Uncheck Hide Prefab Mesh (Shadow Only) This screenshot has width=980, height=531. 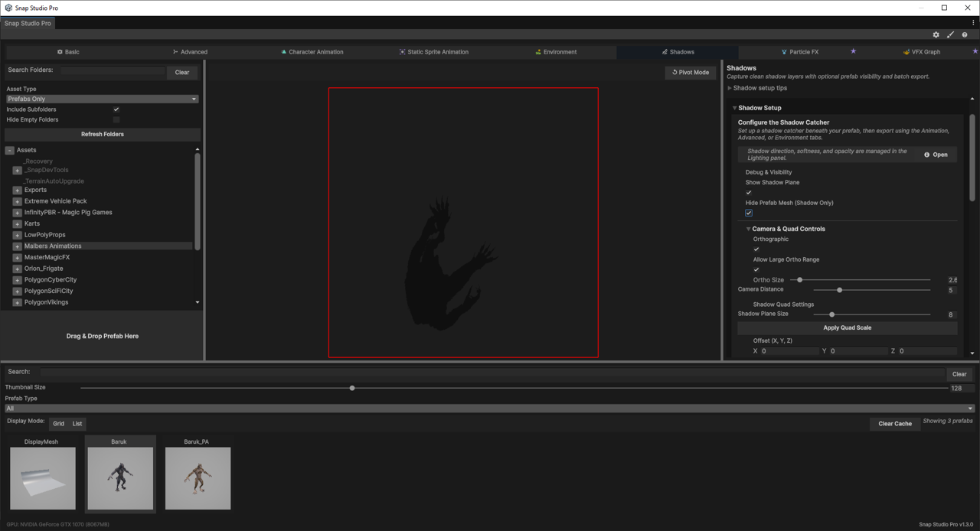point(749,213)
